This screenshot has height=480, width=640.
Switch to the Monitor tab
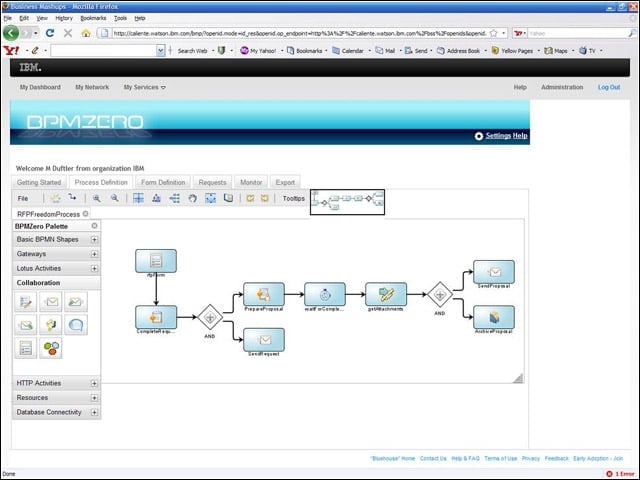tap(251, 182)
